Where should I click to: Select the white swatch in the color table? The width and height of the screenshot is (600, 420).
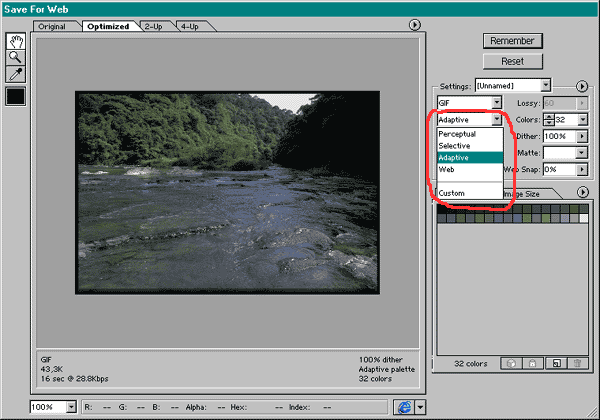[584, 218]
